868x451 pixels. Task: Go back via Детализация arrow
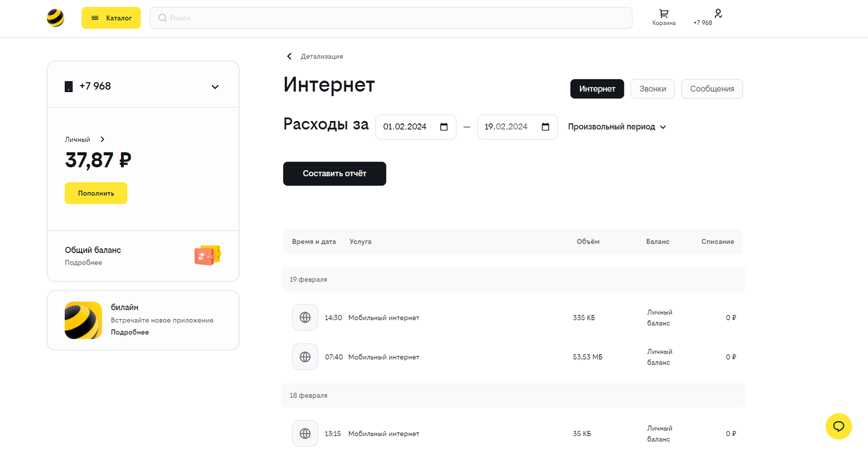(289, 56)
